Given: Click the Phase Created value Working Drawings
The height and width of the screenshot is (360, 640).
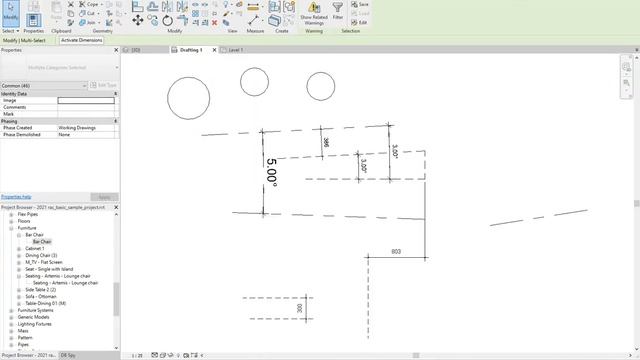Looking at the screenshot, I should tap(77, 128).
